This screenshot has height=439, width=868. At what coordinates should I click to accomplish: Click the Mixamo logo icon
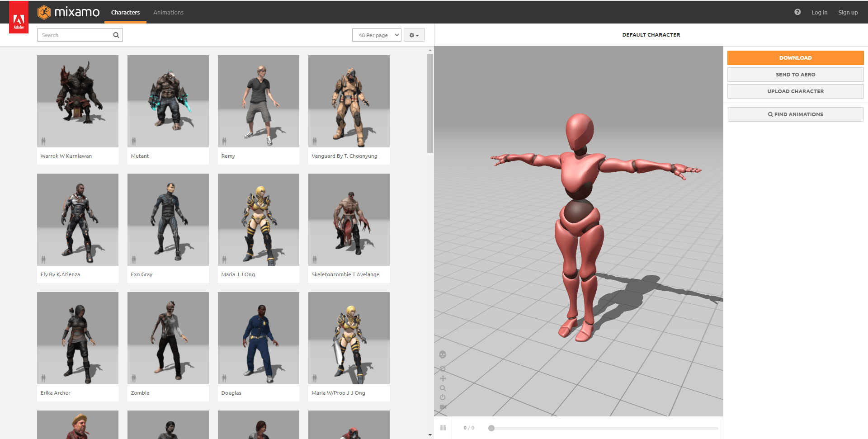[x=44, y=12]
